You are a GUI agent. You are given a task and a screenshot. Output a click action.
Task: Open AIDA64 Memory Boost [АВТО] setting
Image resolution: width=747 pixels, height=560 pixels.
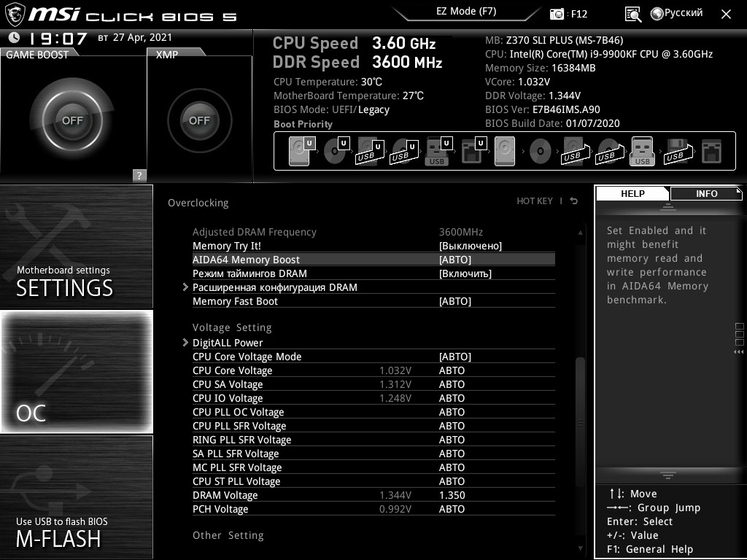455,260
